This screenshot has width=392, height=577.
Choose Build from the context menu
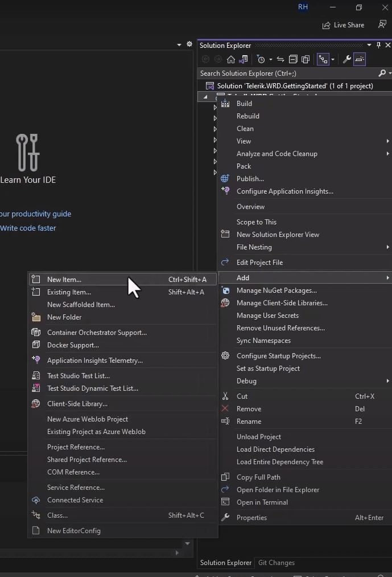pyautogui.click(x=305, y=104)
